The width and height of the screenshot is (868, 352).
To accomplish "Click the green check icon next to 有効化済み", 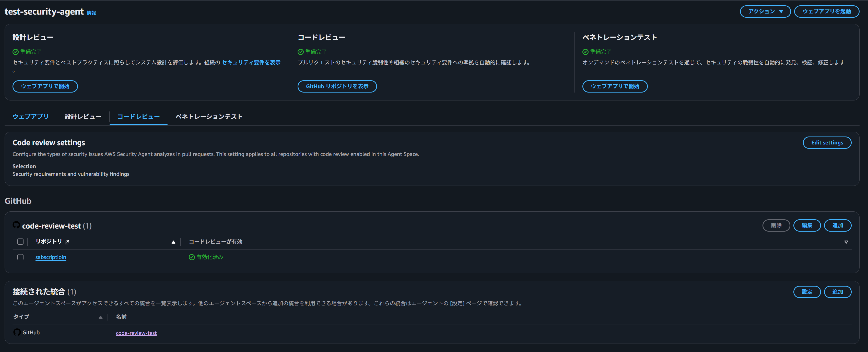I will (x=192, y=257).
